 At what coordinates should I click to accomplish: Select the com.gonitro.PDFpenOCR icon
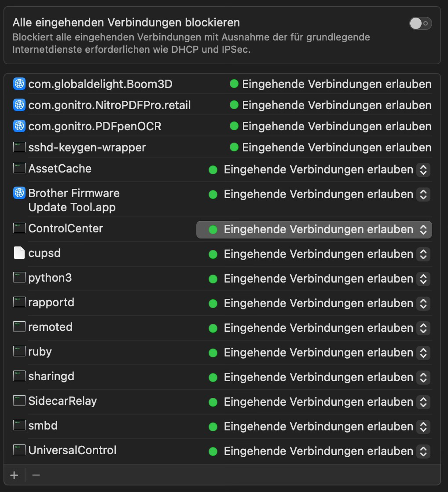[x=19, y=126]
